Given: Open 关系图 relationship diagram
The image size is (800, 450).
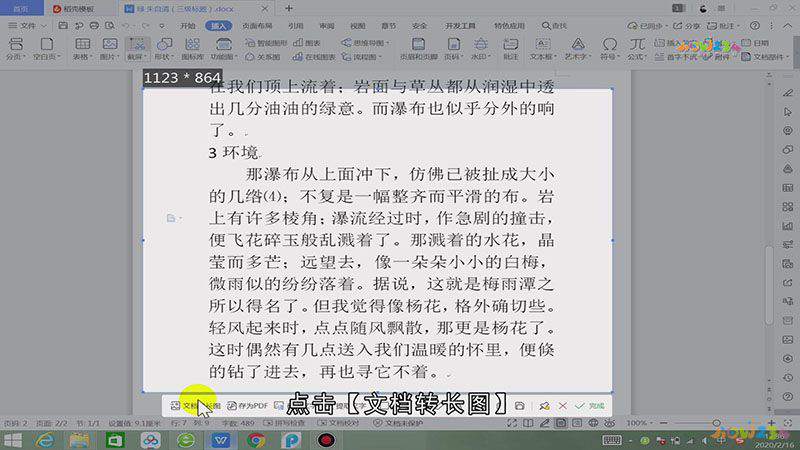Looking at the screenshot, I should 263,57.
